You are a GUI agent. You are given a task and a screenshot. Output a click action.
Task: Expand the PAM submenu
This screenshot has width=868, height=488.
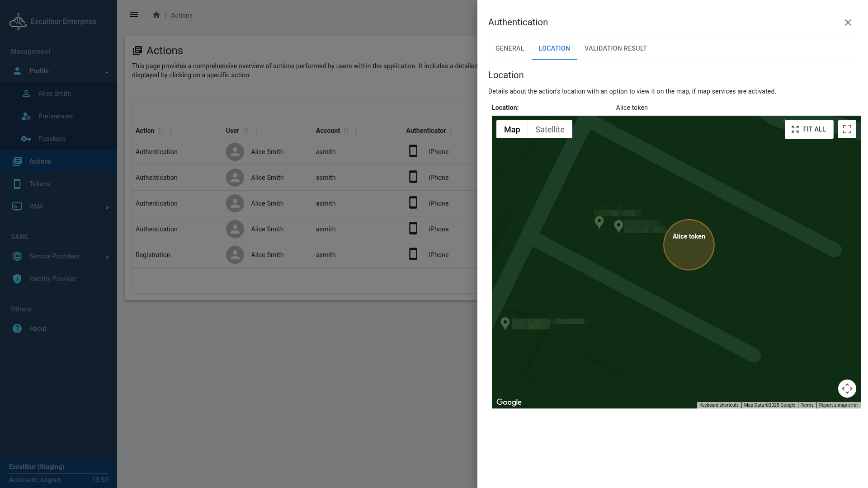click(x=107, y=207)
